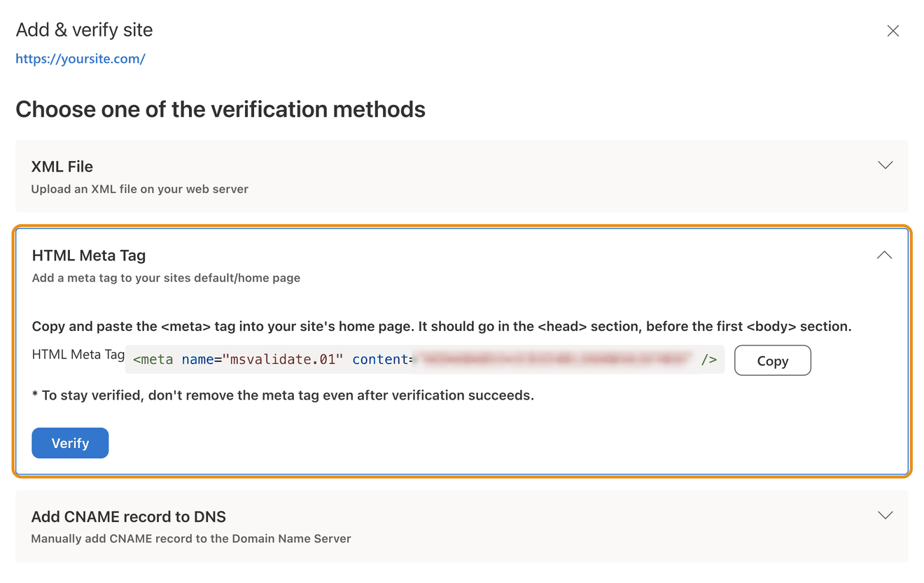This screenshot has height=583, width=924.
Task: Click the XML File heading
Action: pos(62,167)
